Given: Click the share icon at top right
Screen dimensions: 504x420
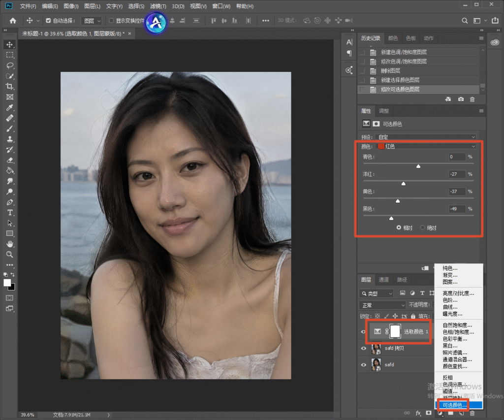Looking at the screenshot, I should 495,21.
